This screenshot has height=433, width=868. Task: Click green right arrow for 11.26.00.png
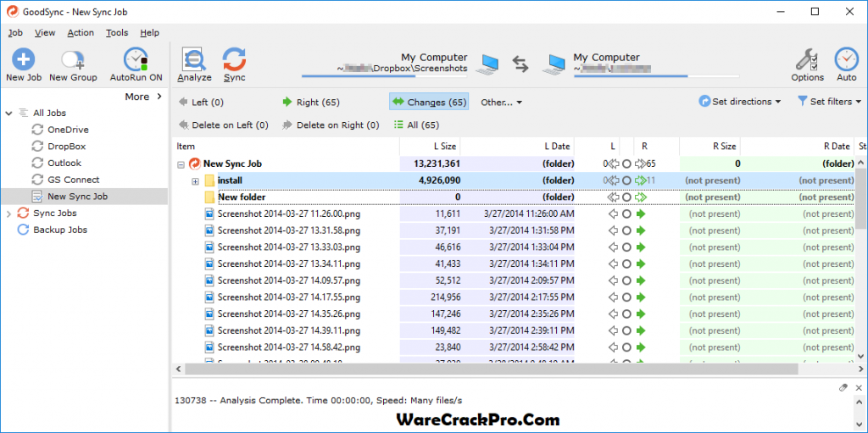point(641,214)
